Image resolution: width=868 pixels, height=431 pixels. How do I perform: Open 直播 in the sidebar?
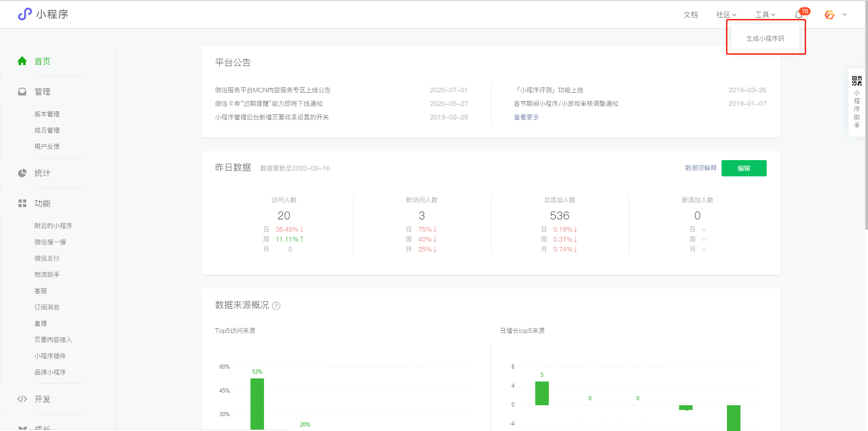tap(41, 323)
